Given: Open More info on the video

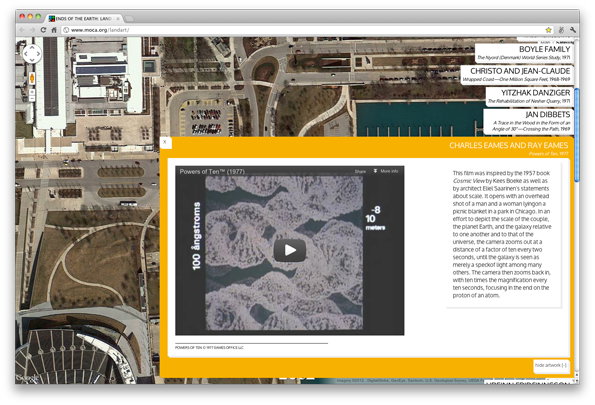Looking at the screenshot, I should pyautogui.click(x=386, y=171).
